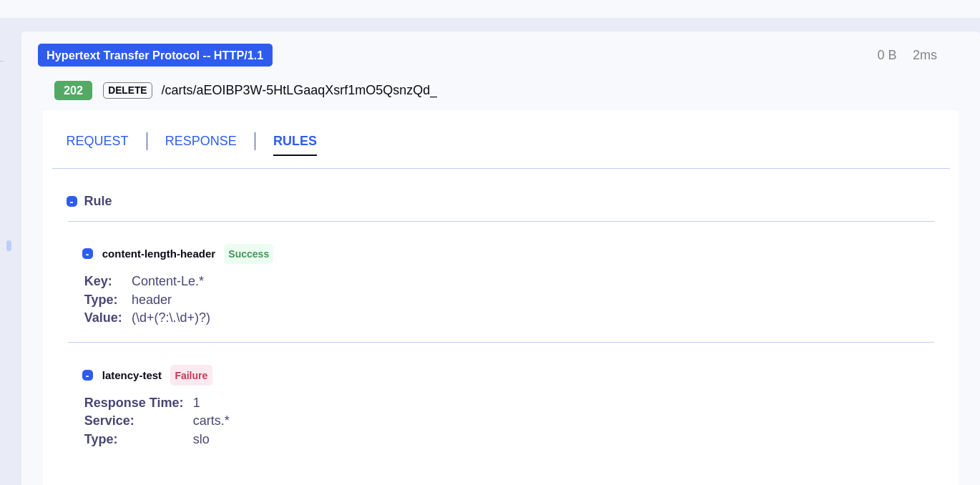The image size is (980, 485).
Task: Click the /carts request path text
Action: (x=298, y=91)
